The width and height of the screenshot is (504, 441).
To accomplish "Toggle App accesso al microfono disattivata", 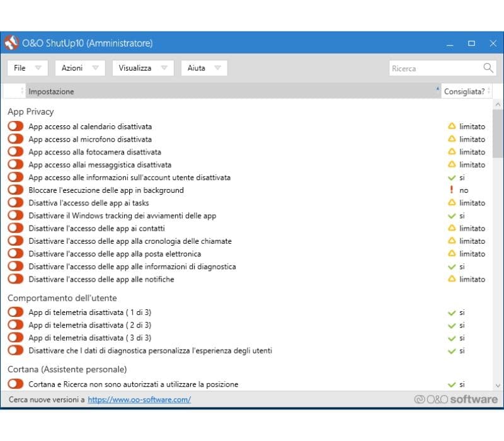I will click(16, 139).
